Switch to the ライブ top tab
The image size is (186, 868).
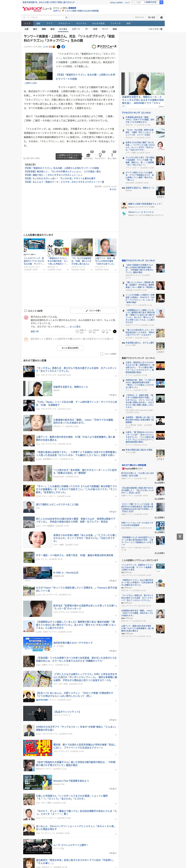click(49, 24)
